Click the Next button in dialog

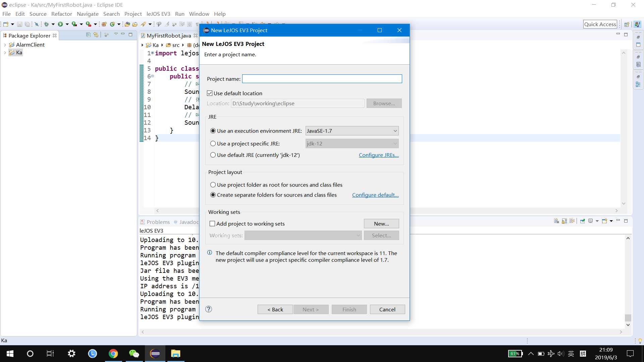coord(311,309)
